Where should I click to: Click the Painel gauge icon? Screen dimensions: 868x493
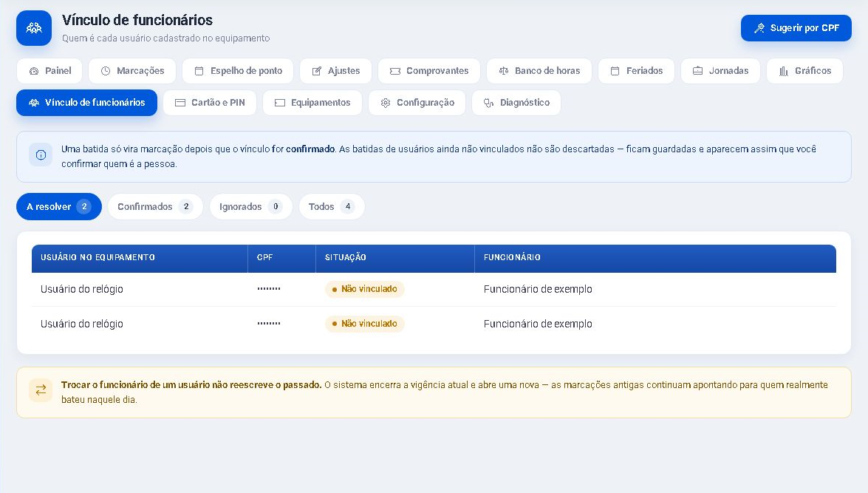[34, 71]
